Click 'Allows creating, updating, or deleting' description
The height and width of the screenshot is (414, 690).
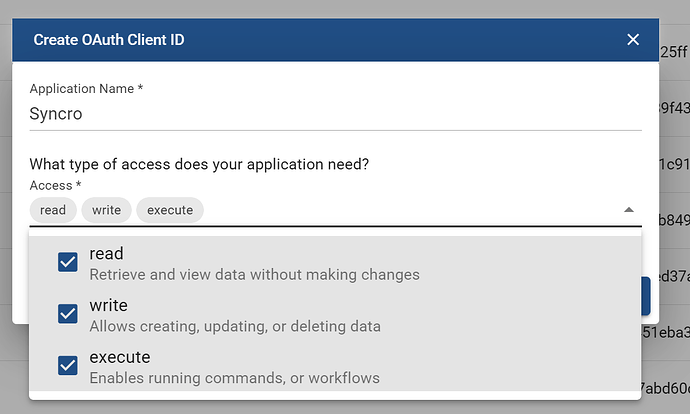[x=235, y=326]
